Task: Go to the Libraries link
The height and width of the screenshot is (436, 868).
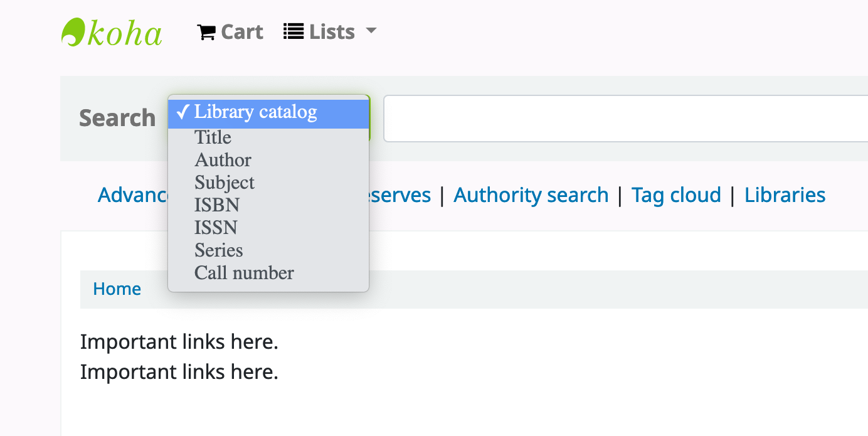Action: point(785,195)
